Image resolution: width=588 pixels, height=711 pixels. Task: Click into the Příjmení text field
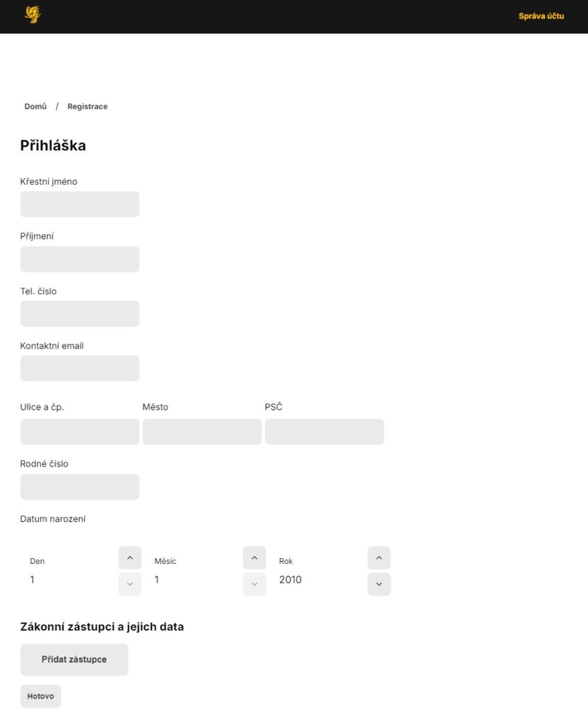point(80,259)
